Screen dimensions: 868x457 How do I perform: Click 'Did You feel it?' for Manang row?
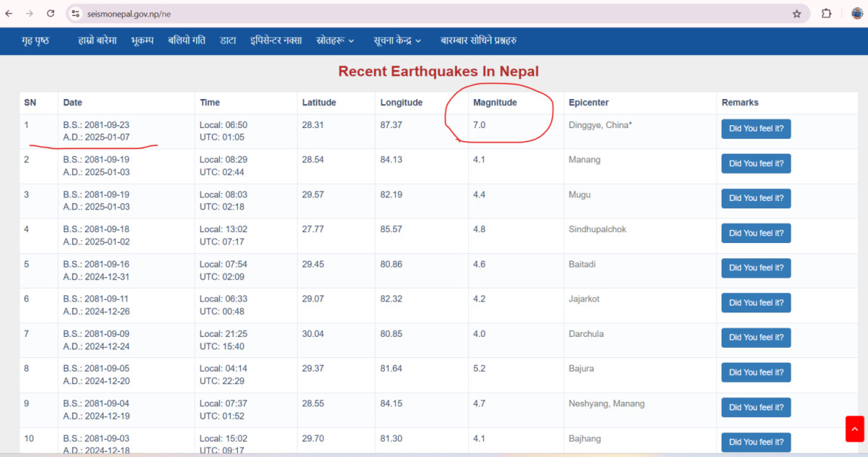[756, 163]
